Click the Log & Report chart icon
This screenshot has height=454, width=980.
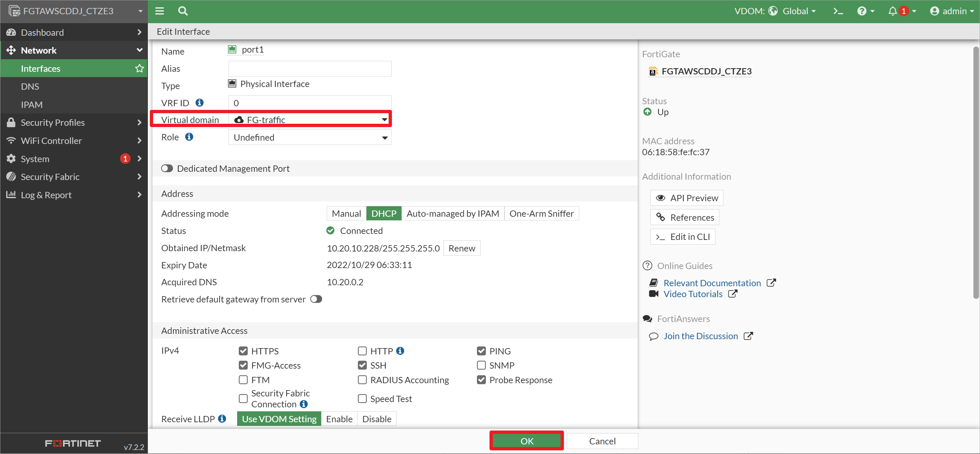pyautogui.click(x=11, y=195)
